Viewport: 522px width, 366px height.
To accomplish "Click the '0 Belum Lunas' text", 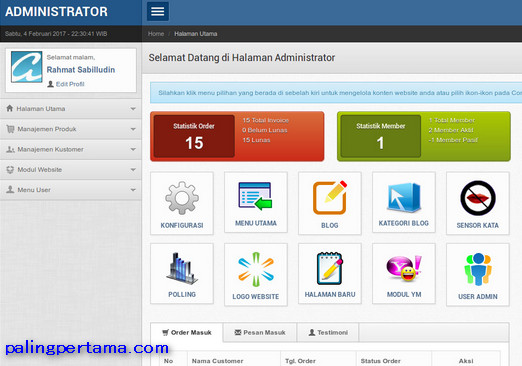I will click(x=265, y=130).
